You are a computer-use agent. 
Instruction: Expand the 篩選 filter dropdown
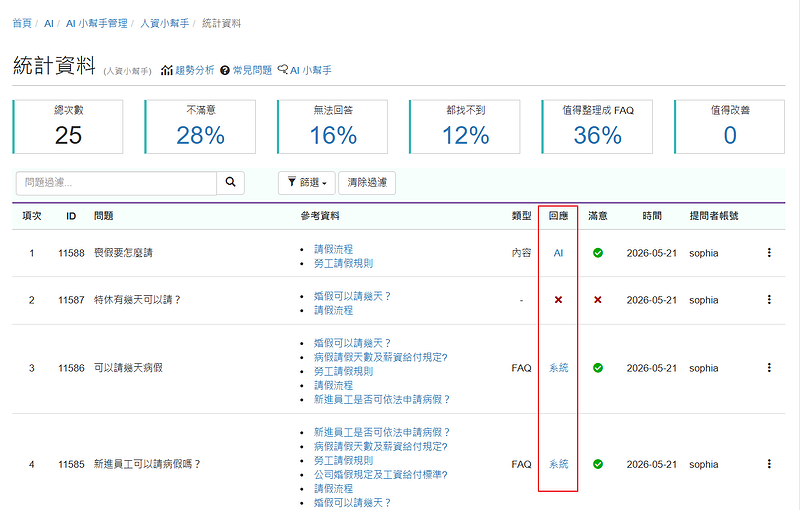(x=307, y=183)
